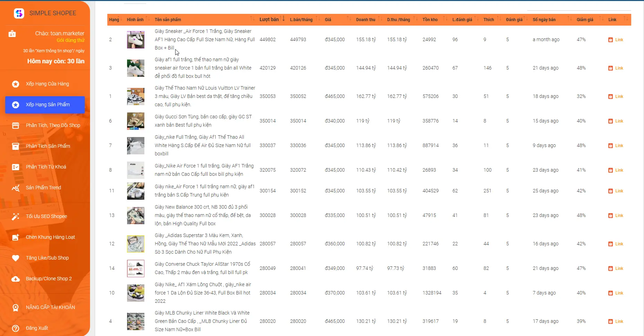Sort table by Lượt bán column

[x=272, y=20]
